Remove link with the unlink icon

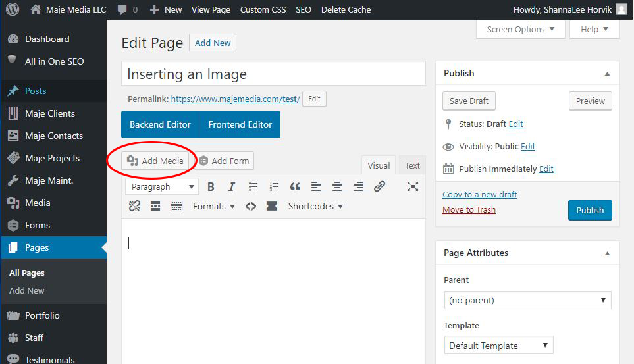[135, 206]
